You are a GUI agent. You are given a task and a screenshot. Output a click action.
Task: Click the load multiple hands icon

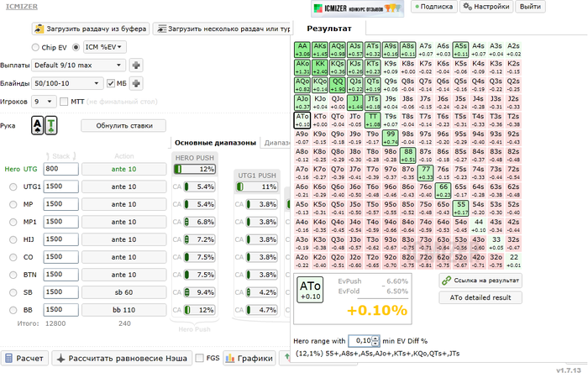click(x=161, y=29)
